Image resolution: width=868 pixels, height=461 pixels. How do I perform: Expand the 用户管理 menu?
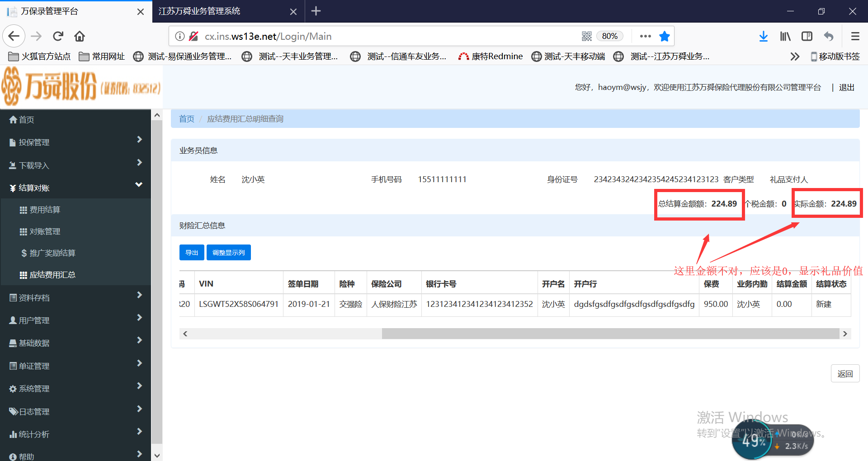coord(75,320)
